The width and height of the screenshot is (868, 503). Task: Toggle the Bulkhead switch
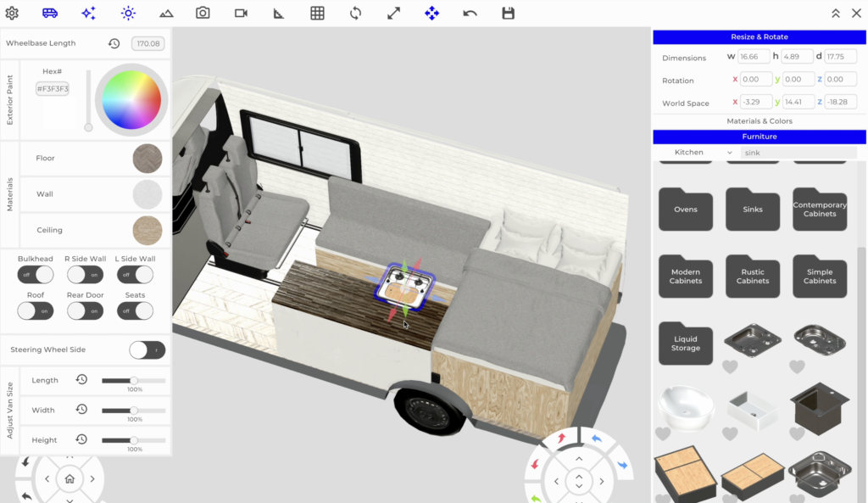pos(36,275)
